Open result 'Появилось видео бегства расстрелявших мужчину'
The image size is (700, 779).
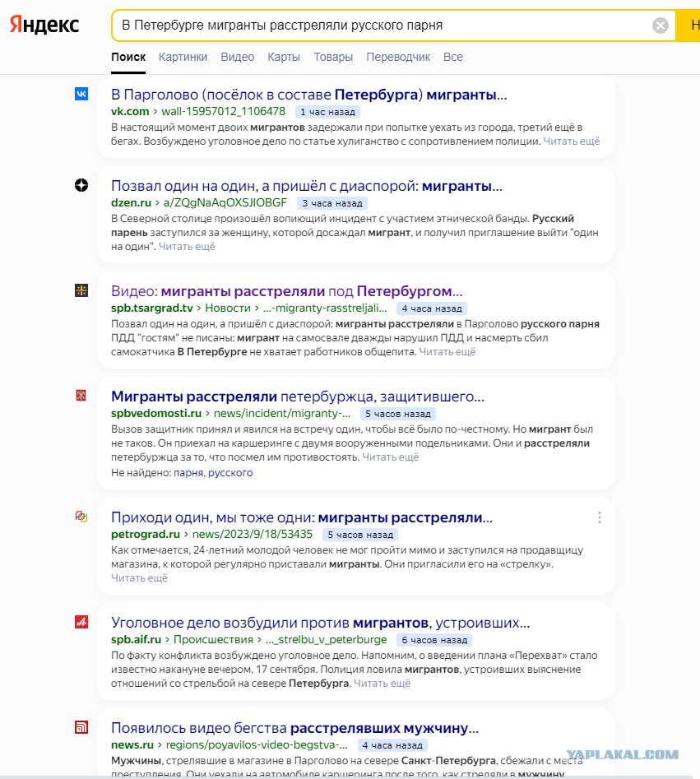(x=294, y=728)
